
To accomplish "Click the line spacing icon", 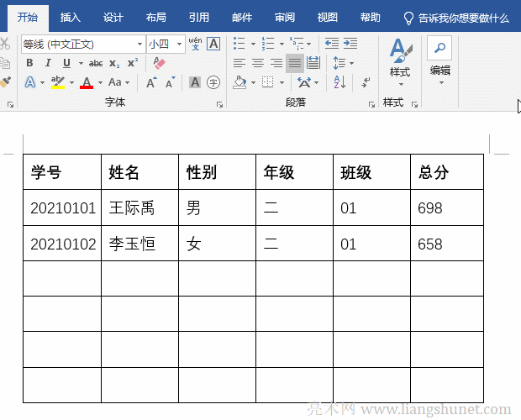I will tap(339, 63).
